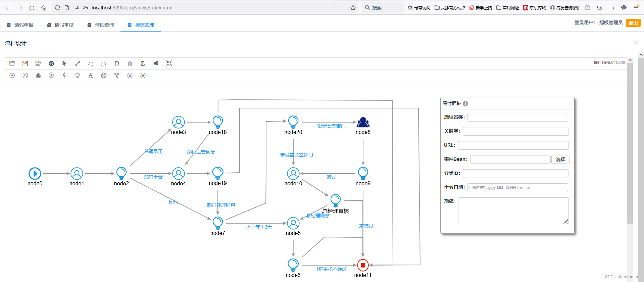Click the browser search box
This screenshot has width=644, height=282.
pyautogui.click(x=383, y=8)
